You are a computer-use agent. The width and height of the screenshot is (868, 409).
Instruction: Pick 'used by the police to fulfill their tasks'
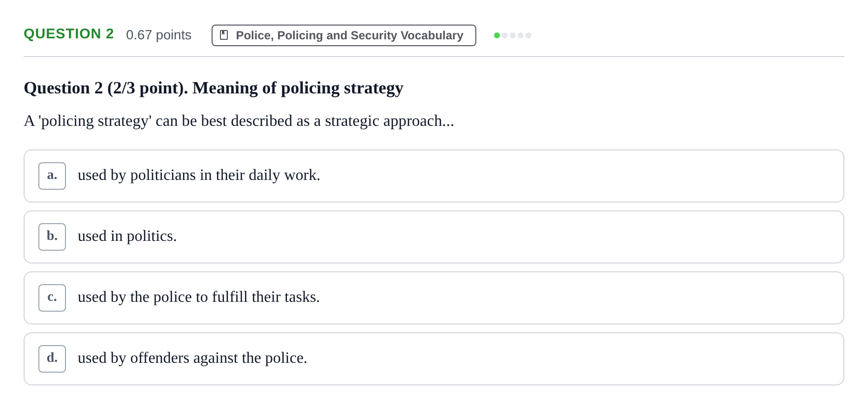(199, 297)
